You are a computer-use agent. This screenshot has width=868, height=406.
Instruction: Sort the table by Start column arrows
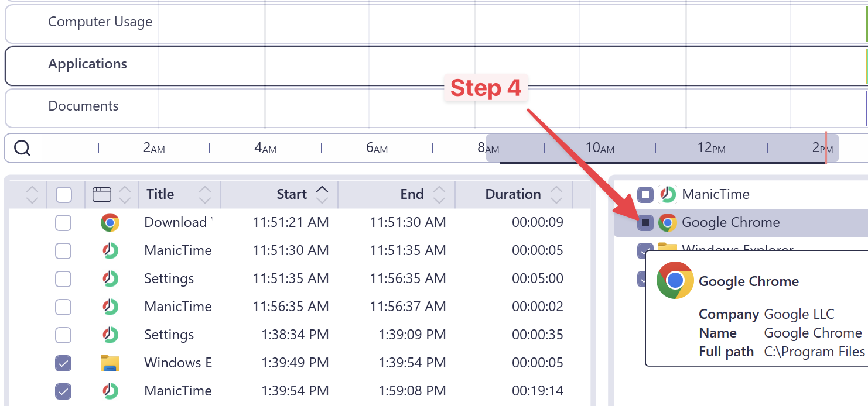click(x=322, y=194)
